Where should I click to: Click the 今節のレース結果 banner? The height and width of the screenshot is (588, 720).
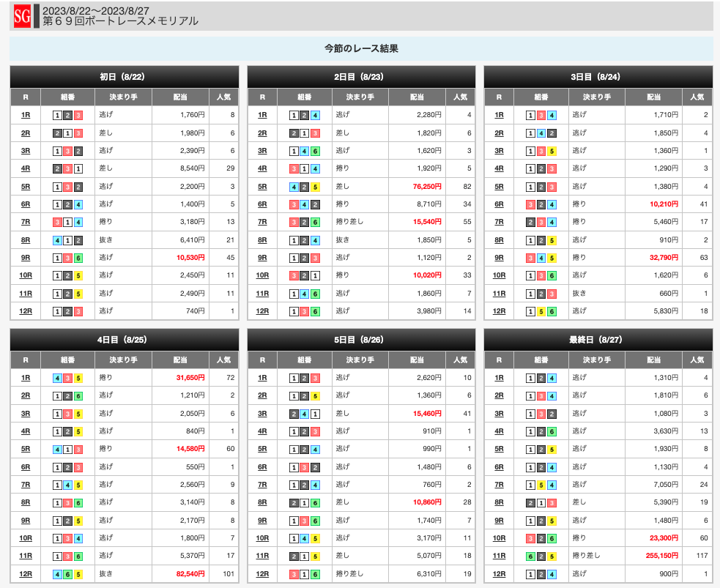(x=360, y=48)
